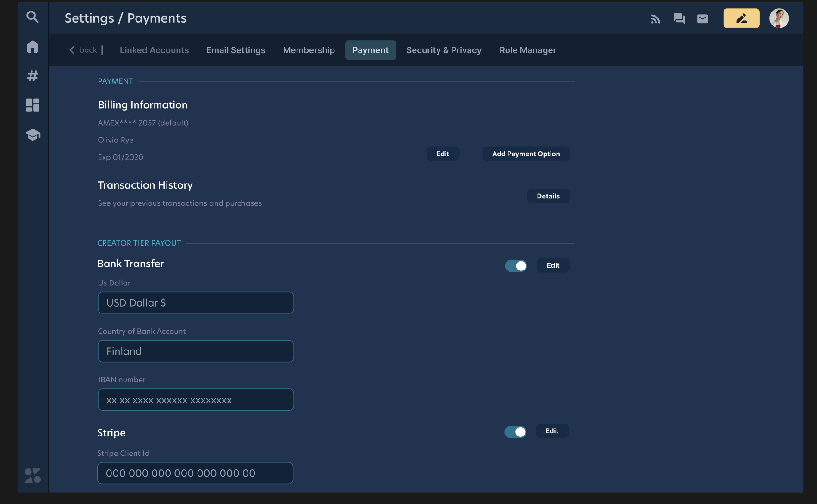Click the Us Dollar field label
Screen dimensions: 817x504
click(114, 283)
